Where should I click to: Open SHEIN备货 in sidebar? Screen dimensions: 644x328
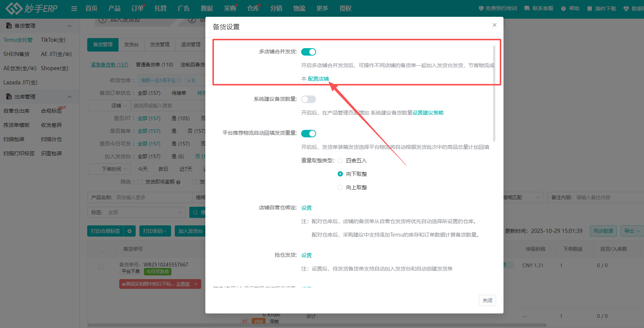click(16, 54)
